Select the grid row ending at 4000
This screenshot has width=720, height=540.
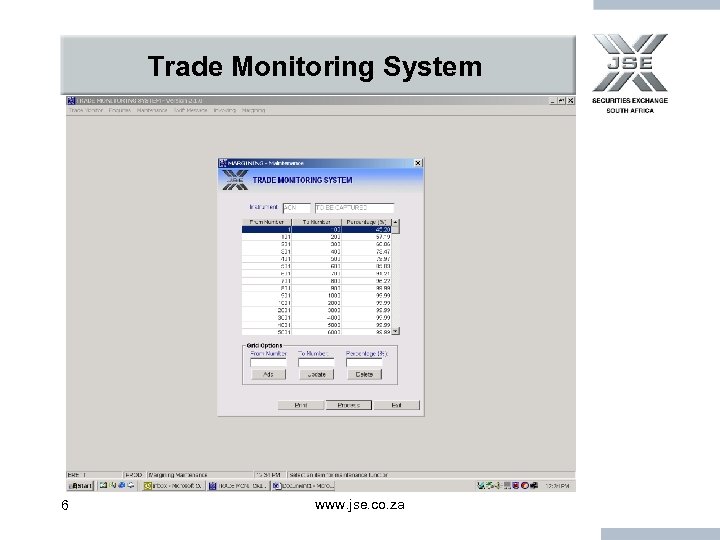[317, 318]
